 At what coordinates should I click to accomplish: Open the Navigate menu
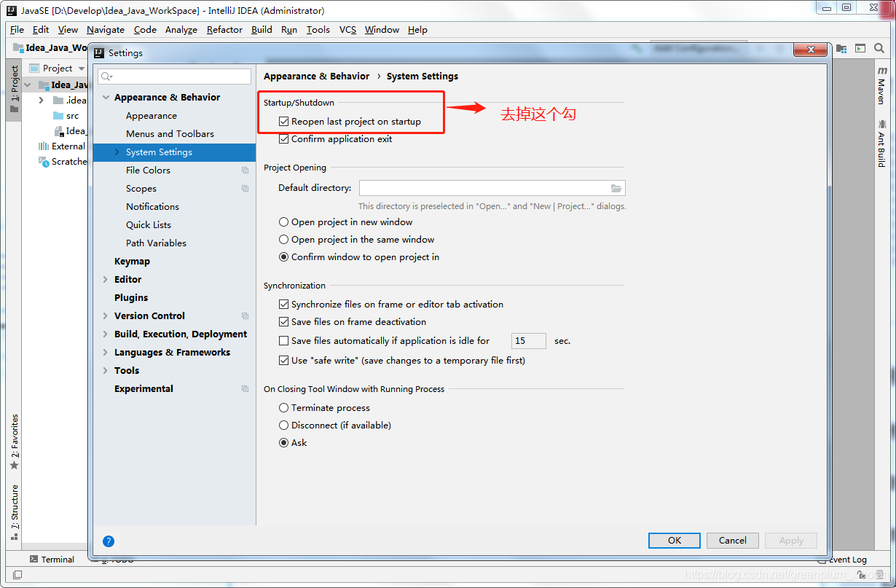pyautogui.click(x=106, y=30)
